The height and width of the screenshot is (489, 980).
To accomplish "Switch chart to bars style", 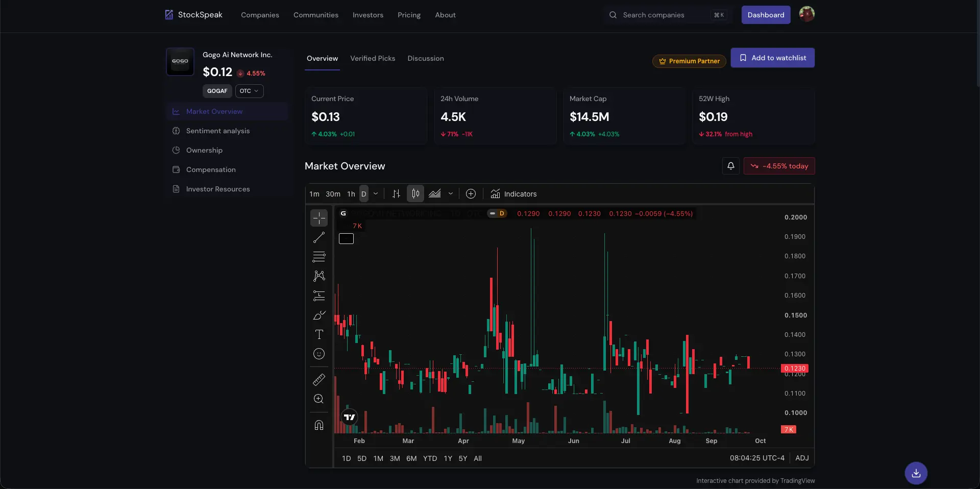I will pos(396,194).
